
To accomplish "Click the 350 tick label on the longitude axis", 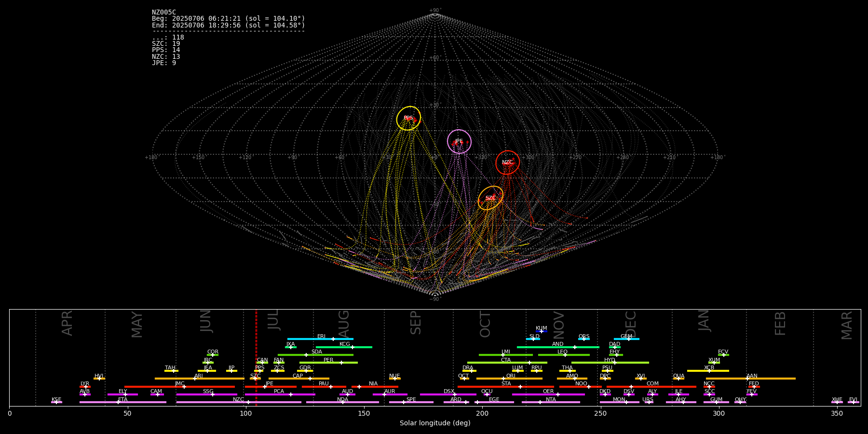I will click(837, 413).
